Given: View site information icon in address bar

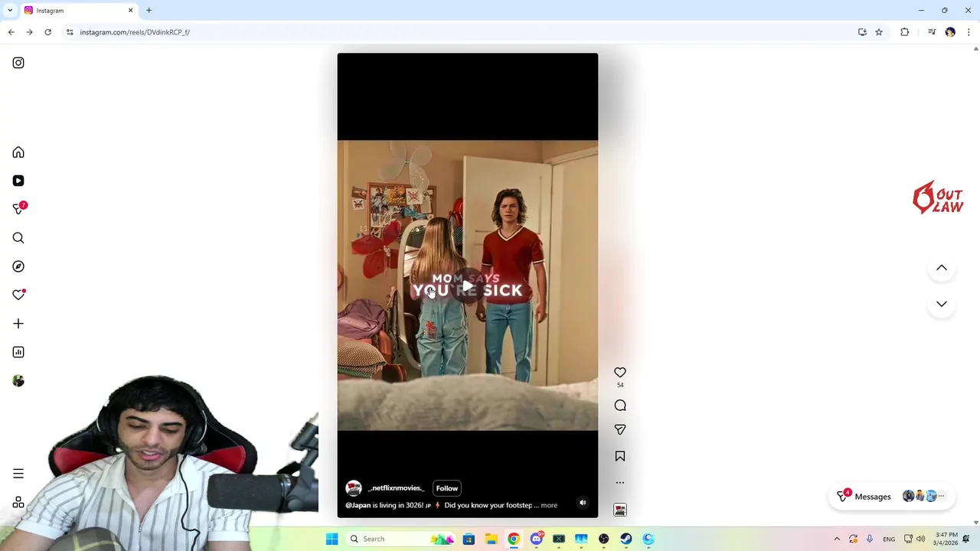Looking at the screenshot, I should tap(70, 32).
